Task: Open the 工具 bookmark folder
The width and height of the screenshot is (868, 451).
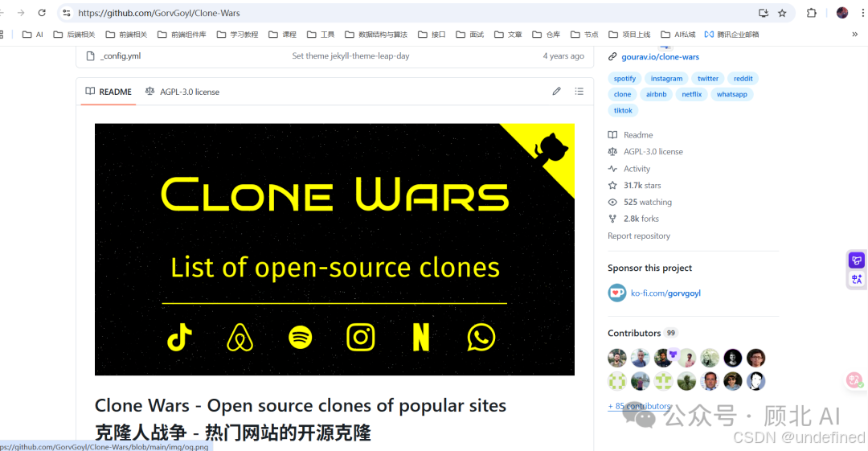Action: pyautogui.click(x=321, y=35)
